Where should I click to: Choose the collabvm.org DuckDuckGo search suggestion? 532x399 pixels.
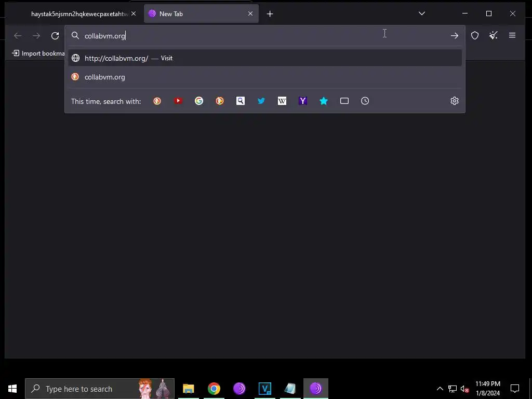[x=264, y=77]
